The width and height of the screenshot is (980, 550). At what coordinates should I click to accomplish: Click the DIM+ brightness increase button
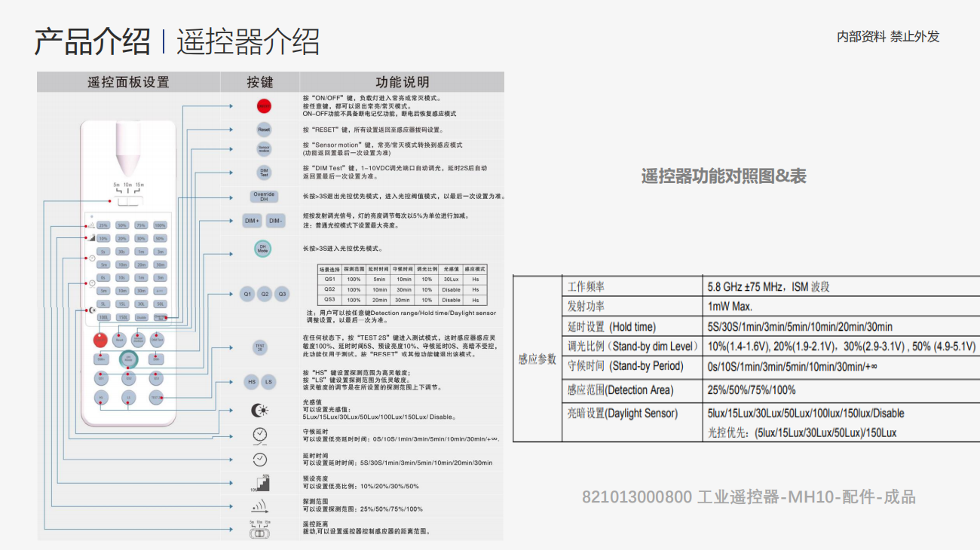(x=252, y=221)
